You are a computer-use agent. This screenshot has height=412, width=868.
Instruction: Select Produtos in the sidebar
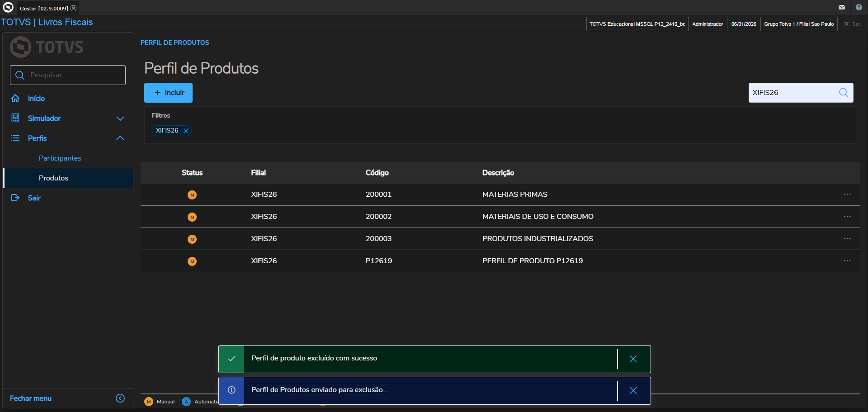[x=53, y=178]
